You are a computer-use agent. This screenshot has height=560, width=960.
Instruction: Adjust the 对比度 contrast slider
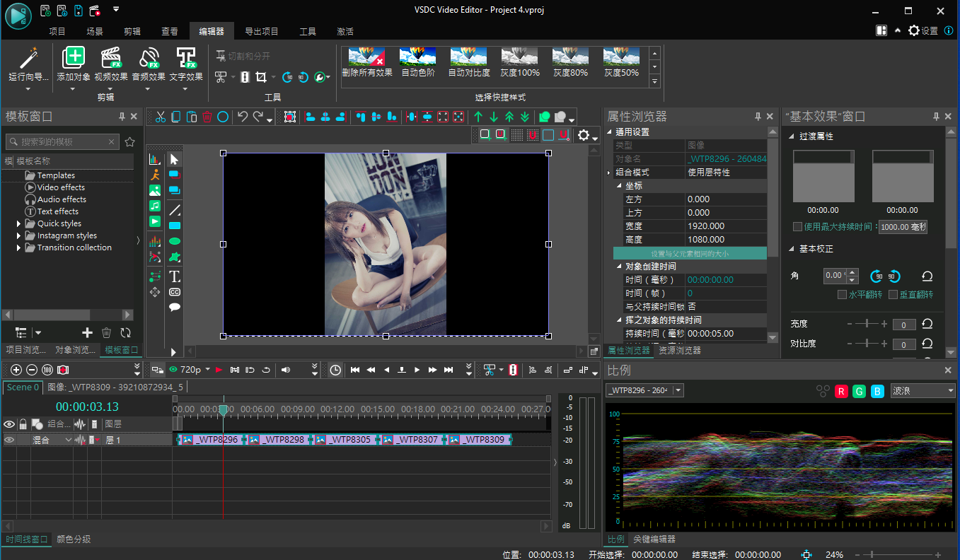(x=867, y=344)
